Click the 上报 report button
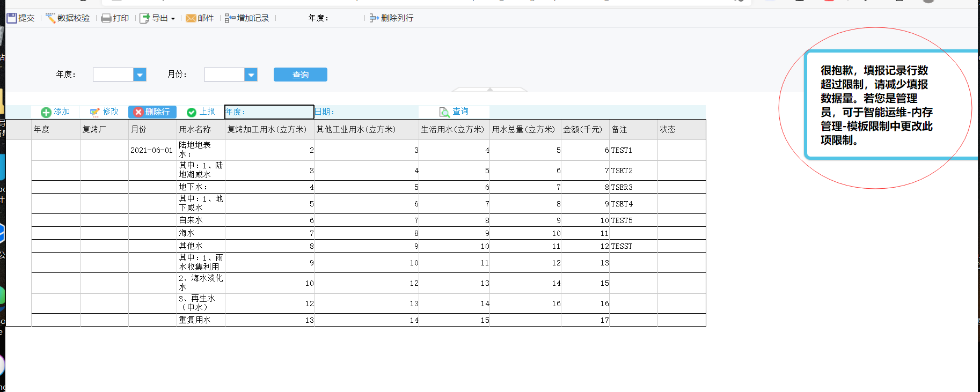The height and width of the screenshot is (392, 980). coord(201,112)
